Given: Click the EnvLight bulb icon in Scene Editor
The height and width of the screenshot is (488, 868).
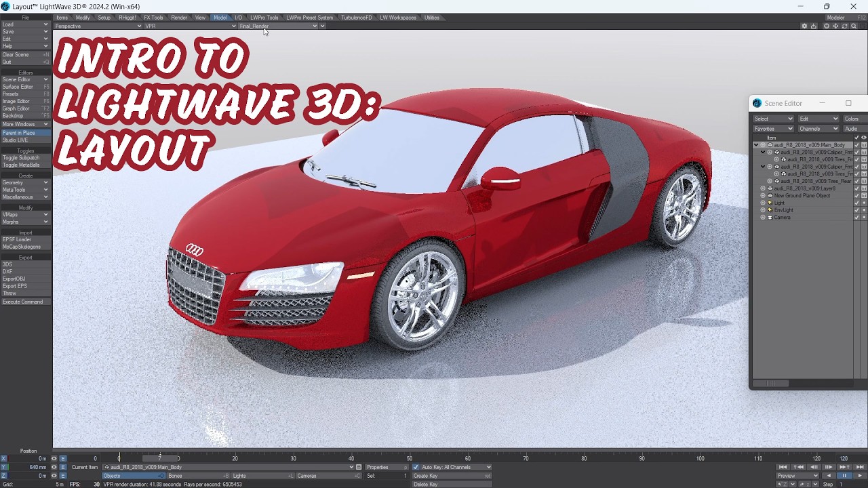Looking at the screenshot, I should click(x=770, y=210).
